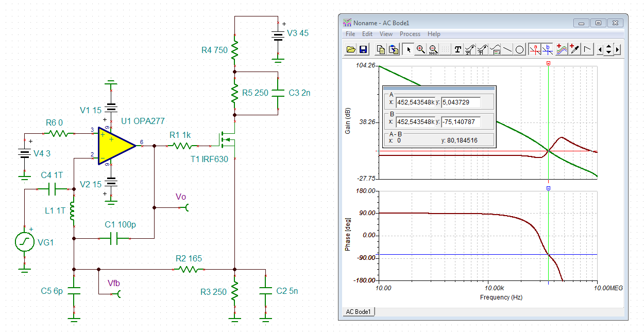Viewport: 644px width, 335px height.
Task: Click the Vo output pin label
Action: click(x=181, y=197)
